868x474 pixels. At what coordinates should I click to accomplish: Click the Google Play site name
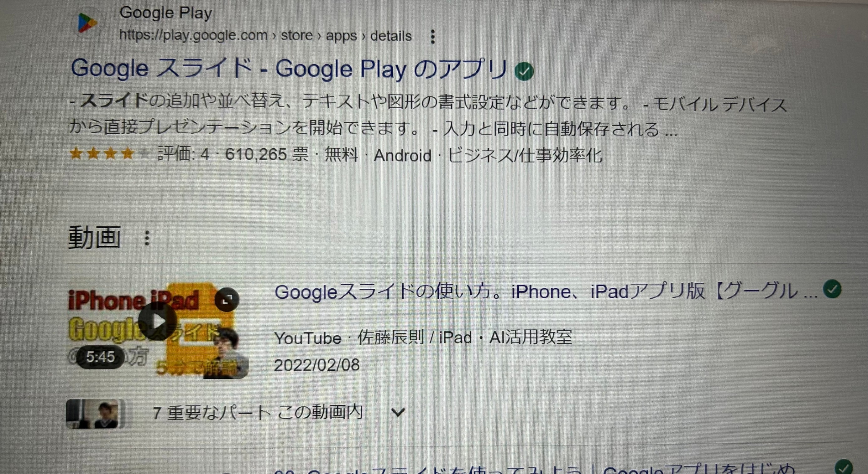(166, 13)
